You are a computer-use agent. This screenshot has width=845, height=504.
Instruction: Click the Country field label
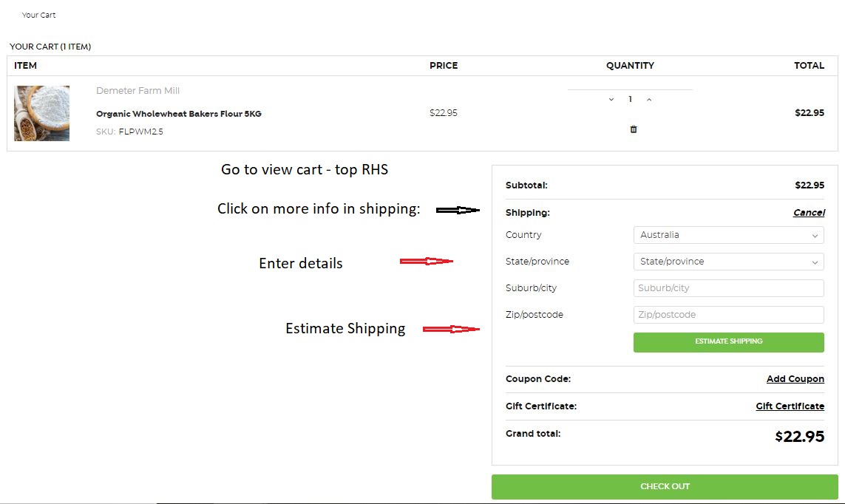[x=523, y=235]
